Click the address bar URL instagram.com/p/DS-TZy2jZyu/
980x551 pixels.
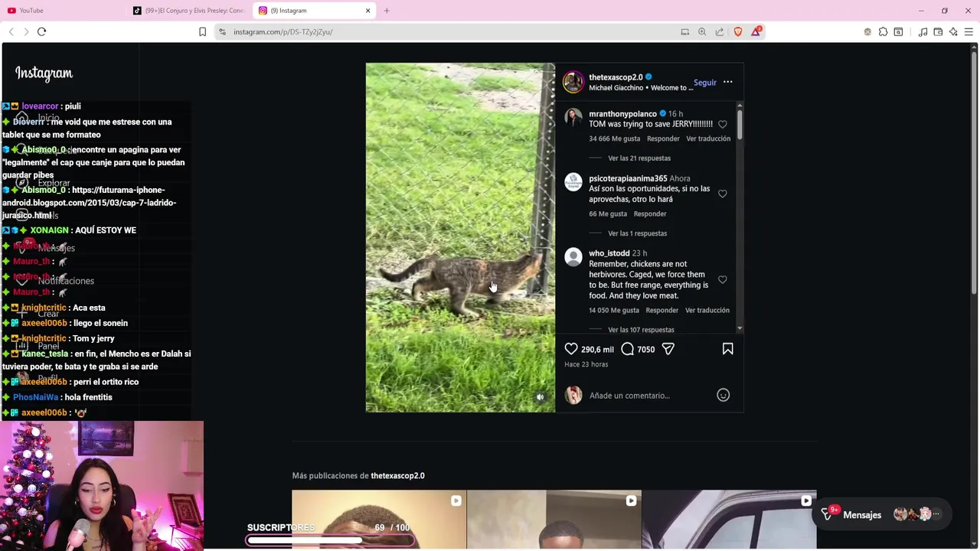283,32
